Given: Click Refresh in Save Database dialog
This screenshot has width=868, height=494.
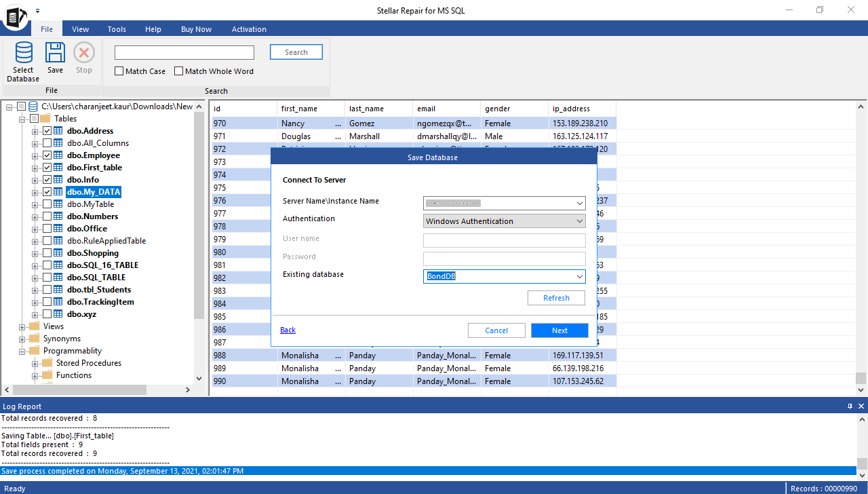Looking at the screenshot, I should [x=556, y=298].
